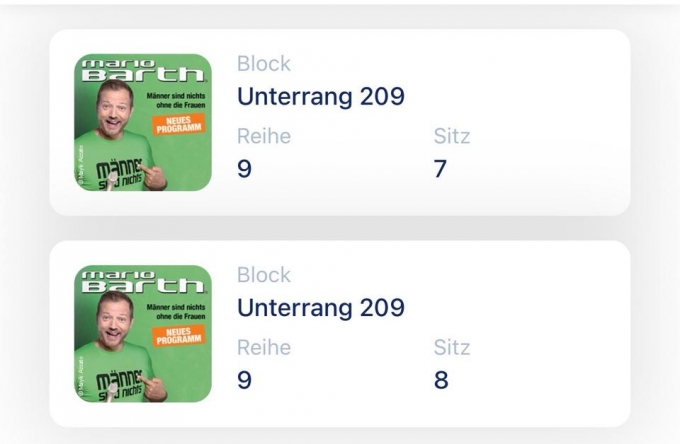Tap row number 9 on the seat 8 ticket
This screenshot has width=680, height=444.
pyautogui.click(x=244, y=380)
